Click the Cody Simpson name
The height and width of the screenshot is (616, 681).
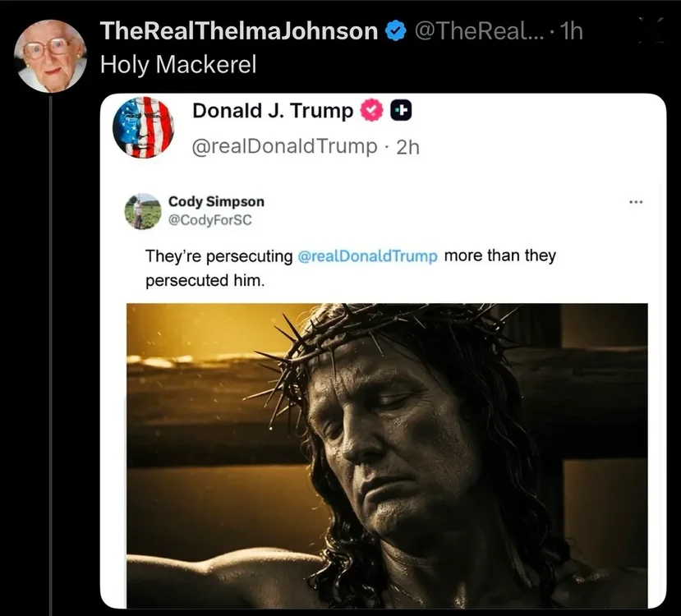coord(216,202)
